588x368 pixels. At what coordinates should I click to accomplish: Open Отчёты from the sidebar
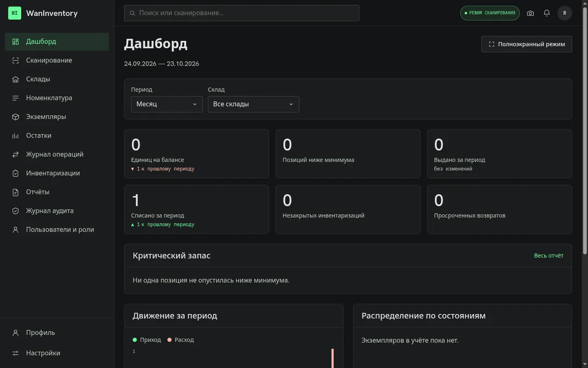click(57, 192)
